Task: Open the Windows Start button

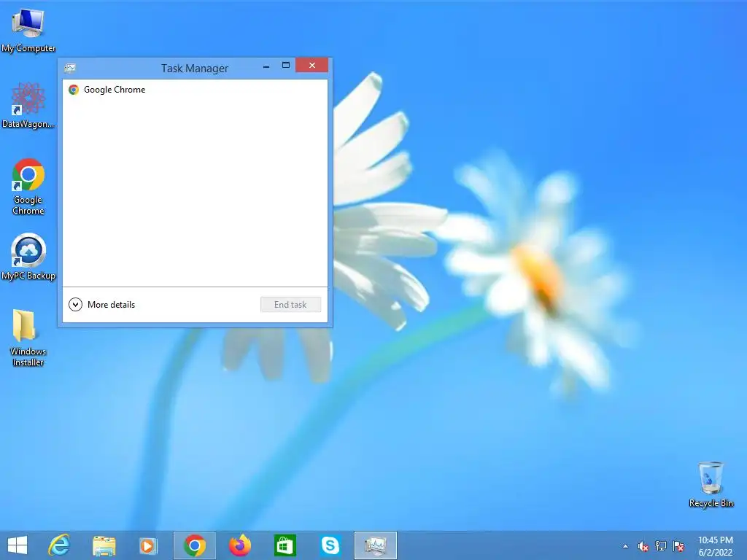Action: pyautogui.click(x=18, y=545)
